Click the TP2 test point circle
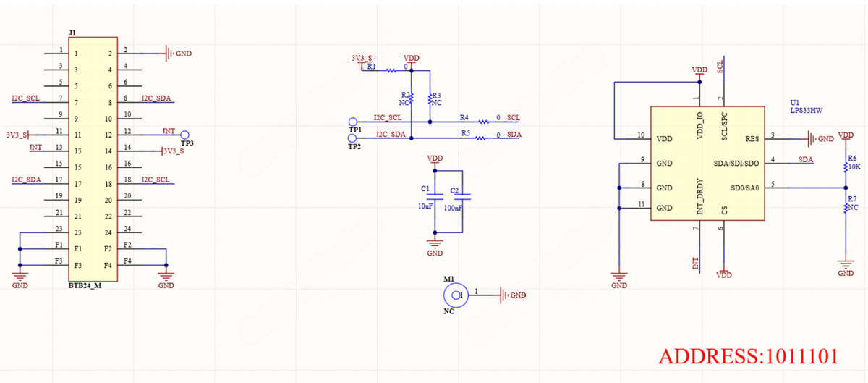Image resolution: width=868 pixels, height=383 pixels. tap(352, 138)
